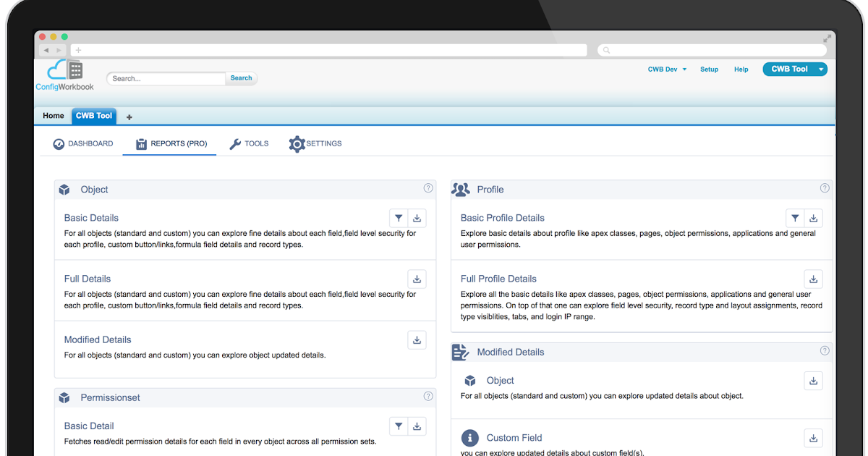Click the Reports clipboard icon
This screenshot has width=868, height=456.
click(x=141, y=144)
